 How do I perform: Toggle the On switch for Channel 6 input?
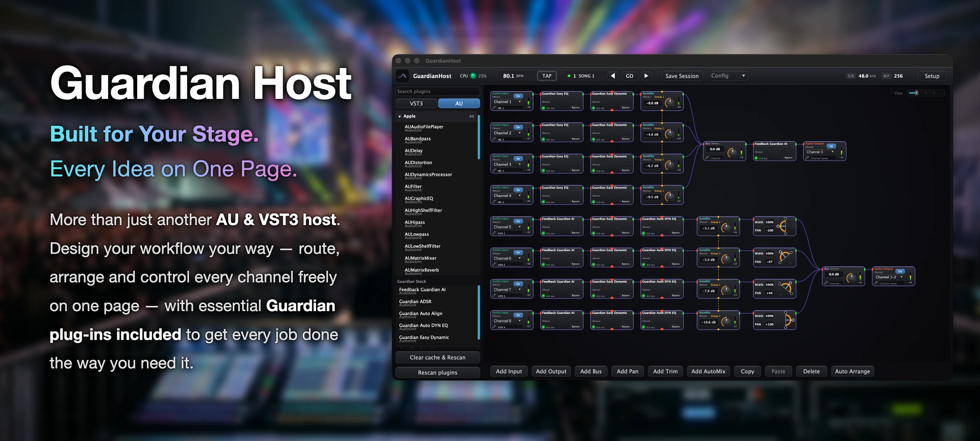point(518,253)
